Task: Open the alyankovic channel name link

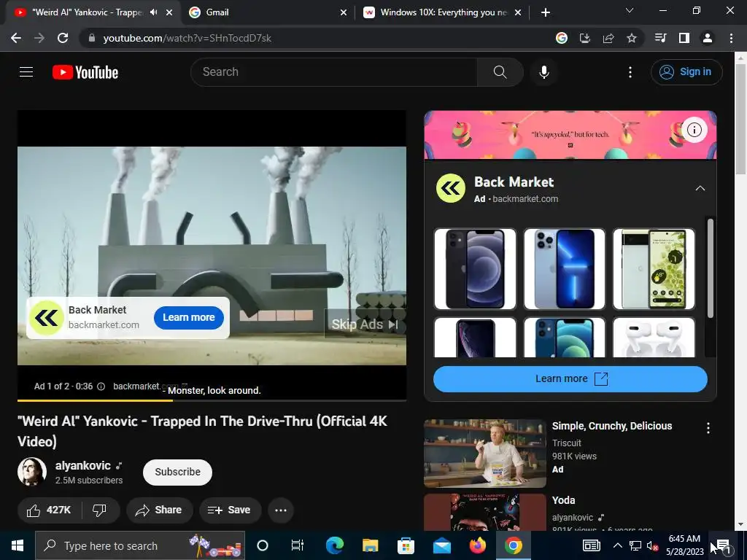Action: click(83, 466)
